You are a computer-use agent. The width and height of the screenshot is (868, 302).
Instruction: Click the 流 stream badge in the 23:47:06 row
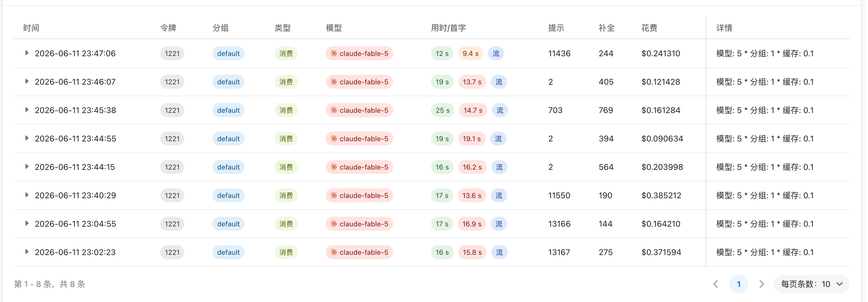pos(496,53)
